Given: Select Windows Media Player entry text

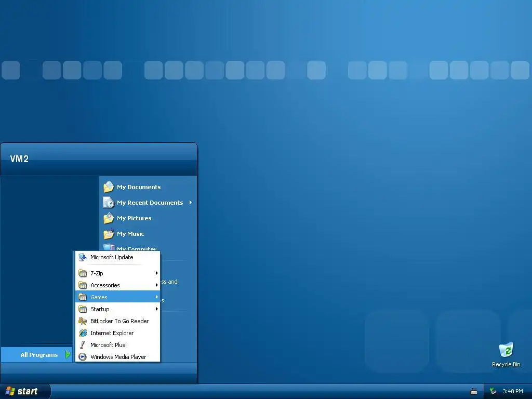Looking at the screenshot, I should point(118,357).
